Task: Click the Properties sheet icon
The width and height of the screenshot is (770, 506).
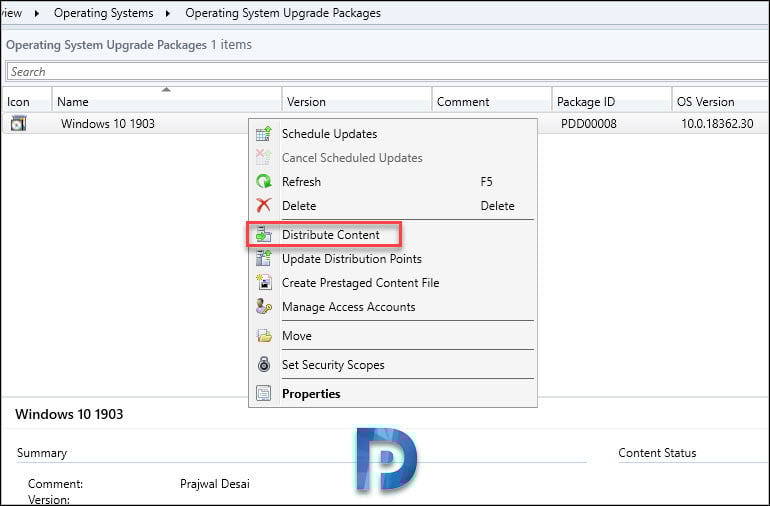Action: [x=264, y=394]
